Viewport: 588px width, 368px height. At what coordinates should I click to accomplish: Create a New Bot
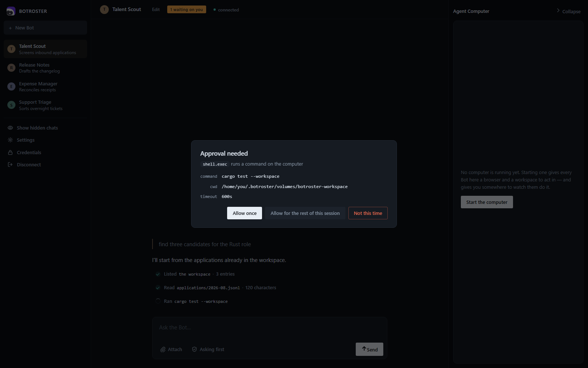(x=45, y=28)
